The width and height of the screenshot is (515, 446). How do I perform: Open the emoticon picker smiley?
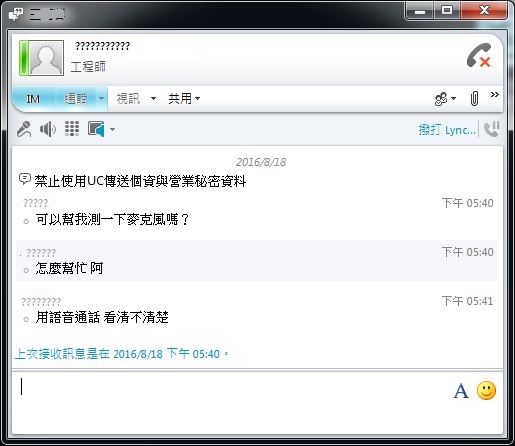[x=486, y=390]
